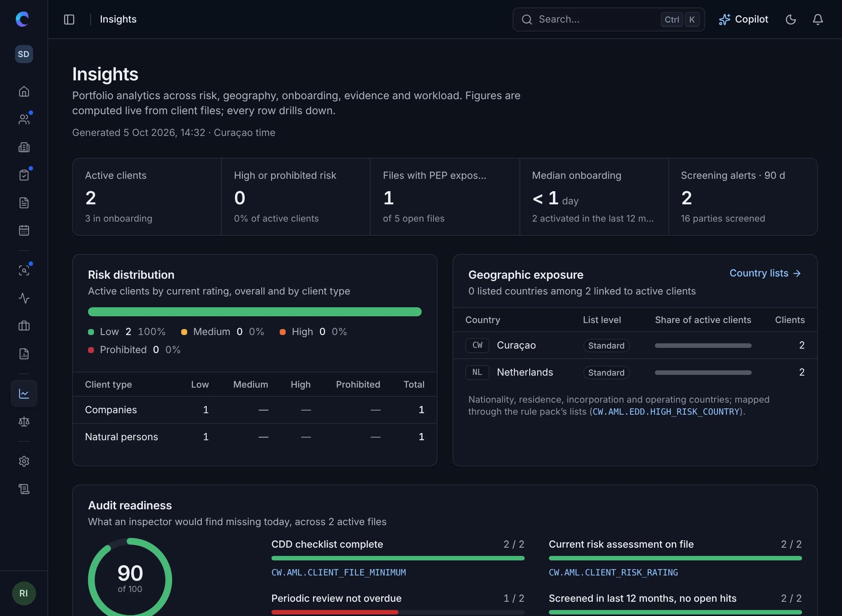
Task: Click the Files with PEP exposure card
Action: (445, 197)
